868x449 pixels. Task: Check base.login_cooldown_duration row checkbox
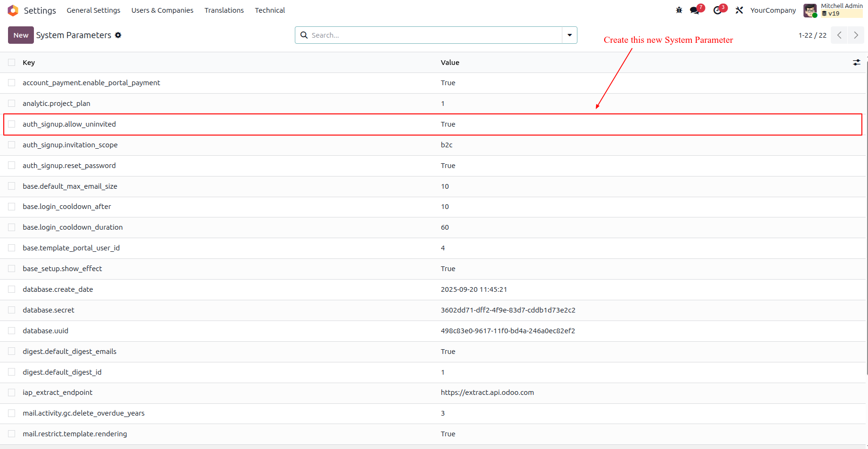coord(12,227)
